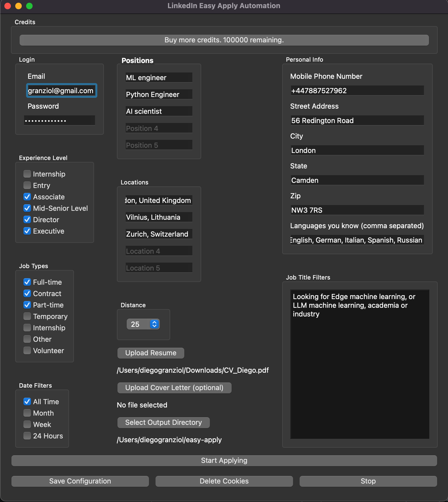Image resolution: width=448 pixels, height=502 pixels.
Task: Uncheck the All Time date filter
Action: click(27, 401)
